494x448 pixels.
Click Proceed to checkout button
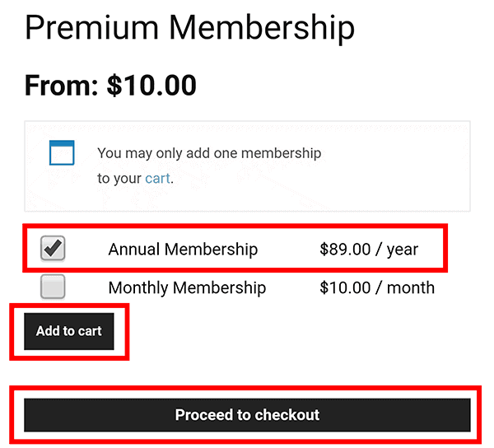pyautogui.click(x=247, y=415)
